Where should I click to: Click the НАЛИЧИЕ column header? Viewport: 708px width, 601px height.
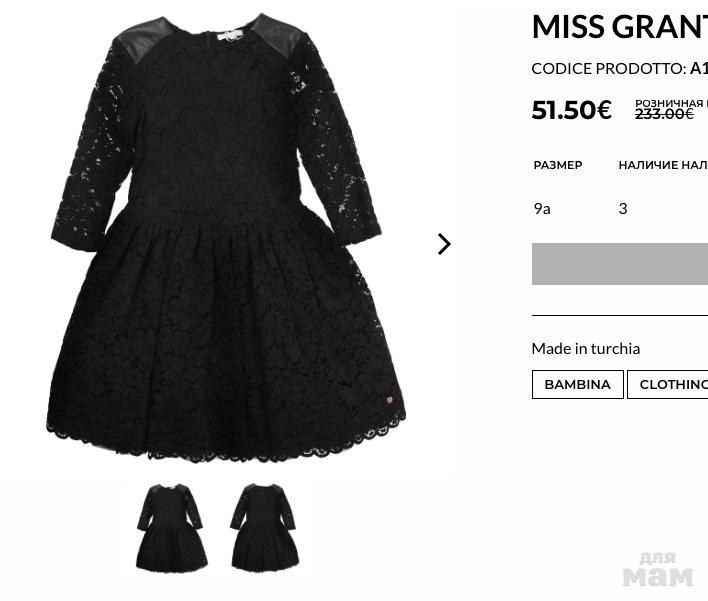pos(663,165)
